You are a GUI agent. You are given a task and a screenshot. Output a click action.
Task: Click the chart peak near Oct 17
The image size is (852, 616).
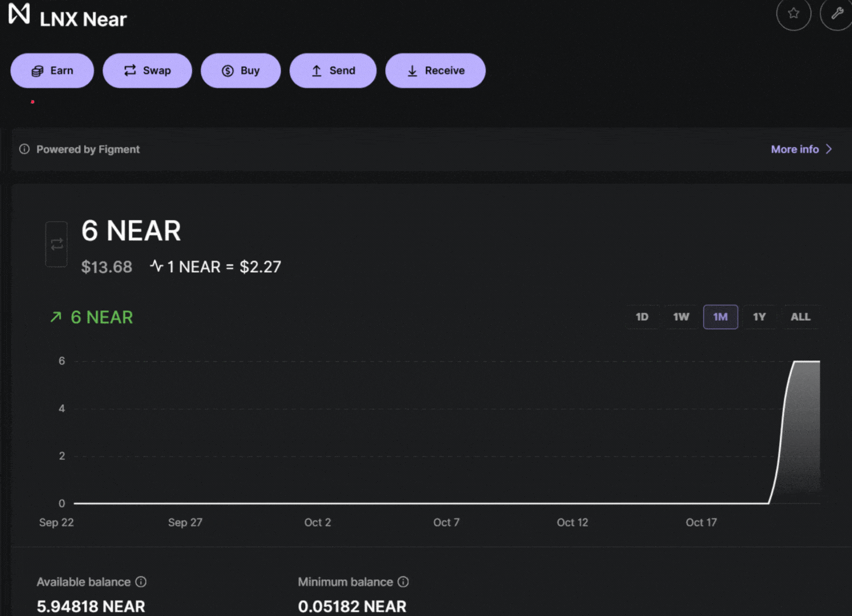[x=806, y=362]
